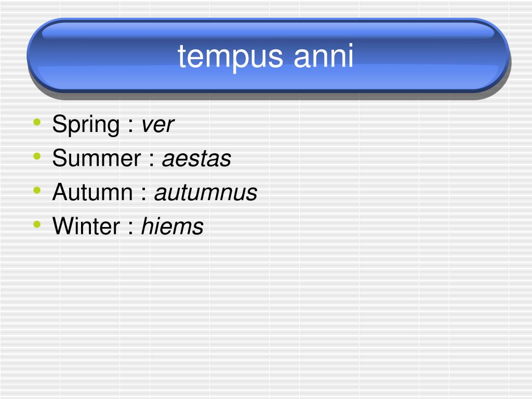The image size is (532, 399).
Task: Click the word "Spring"
Action: pyautogui.click(x=86, y=125)
